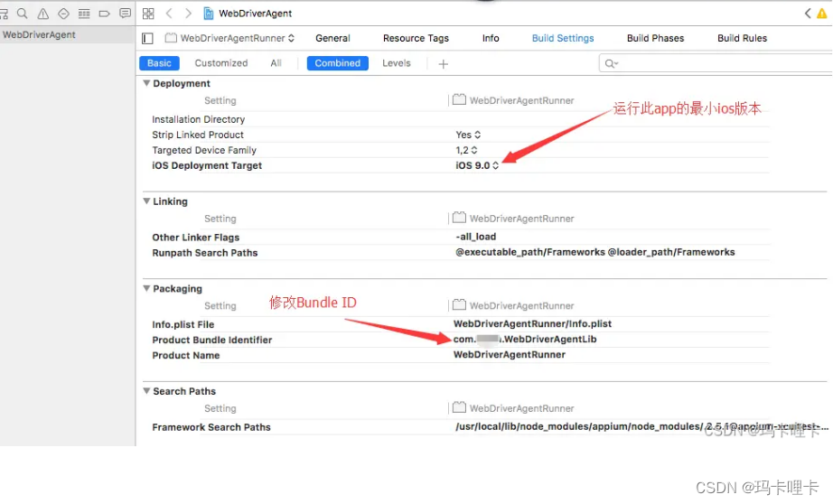The height and width of the screenshot is (504, 833).
Task: Click the yellow warning issue indicator
Action: pos(822,14)
